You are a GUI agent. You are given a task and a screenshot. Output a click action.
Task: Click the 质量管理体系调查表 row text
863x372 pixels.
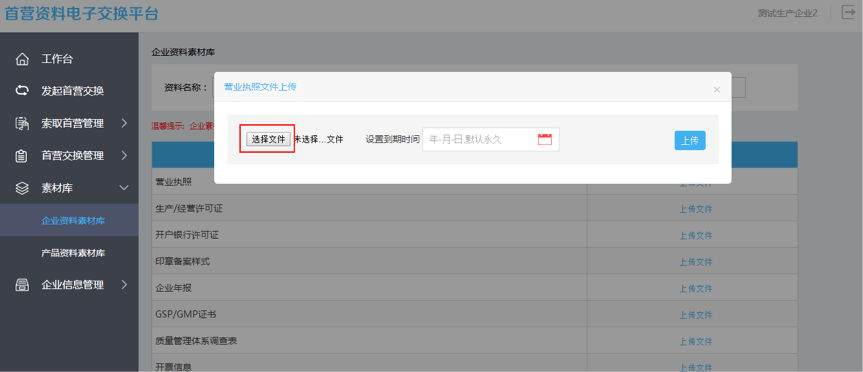pos(196,341)
